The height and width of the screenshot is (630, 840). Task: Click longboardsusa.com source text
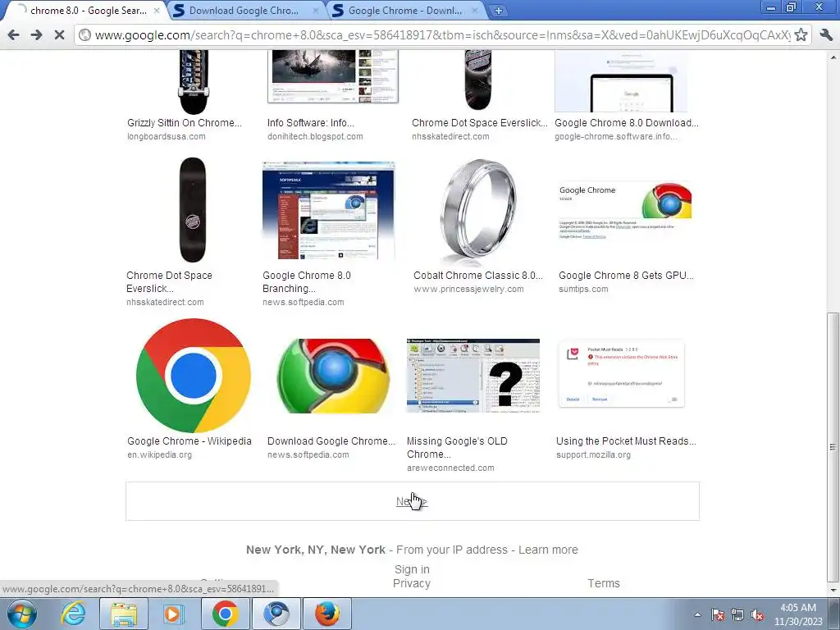coord(166,137)
